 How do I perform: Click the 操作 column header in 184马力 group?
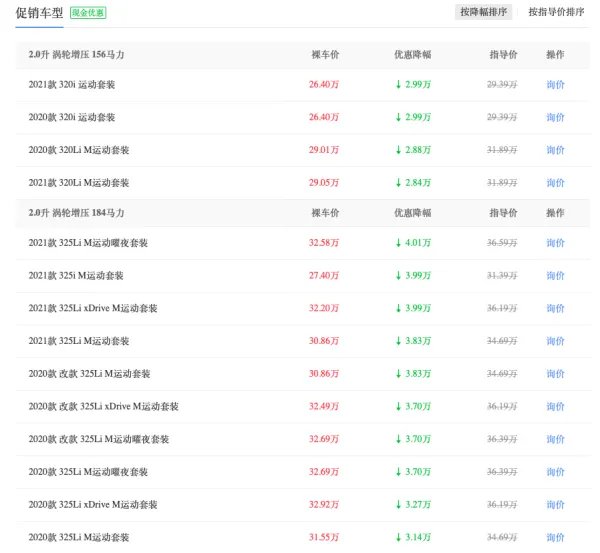pyautogui.click(x=555, y=213)
